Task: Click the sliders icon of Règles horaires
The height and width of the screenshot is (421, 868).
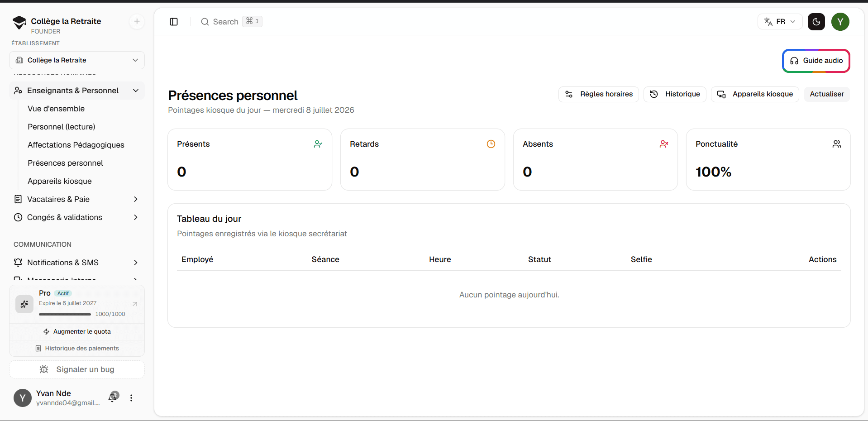Action: click(x=569, y=94)
